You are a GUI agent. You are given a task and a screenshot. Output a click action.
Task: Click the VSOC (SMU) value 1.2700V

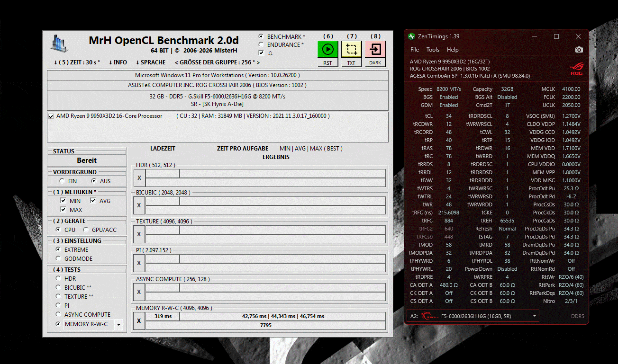571,116
